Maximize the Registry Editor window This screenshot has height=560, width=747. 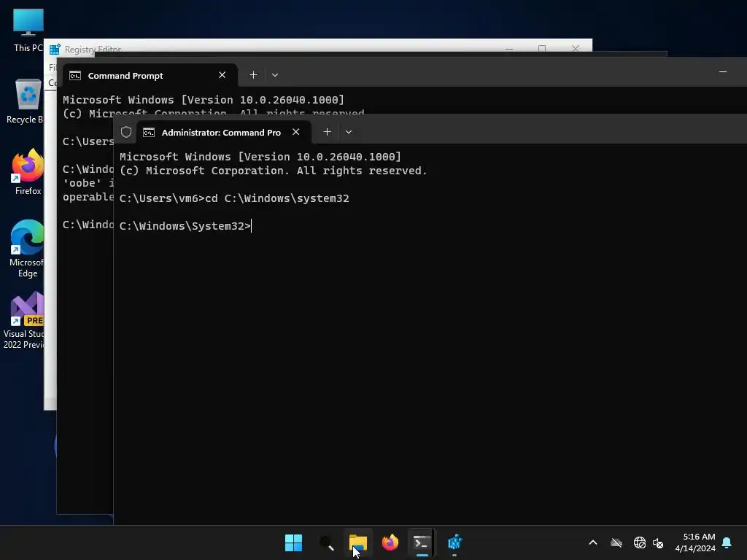pos(542,48)
